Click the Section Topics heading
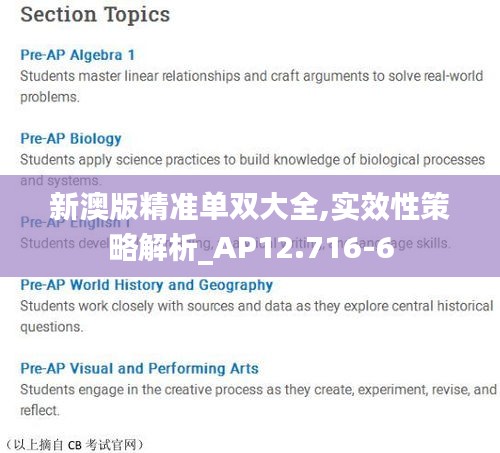 pyautogui.click(x=95, y=15)
